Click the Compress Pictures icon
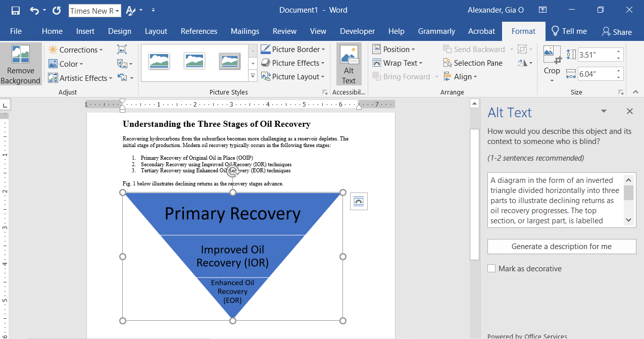This screenshot has width=644, height=339. 121,50
